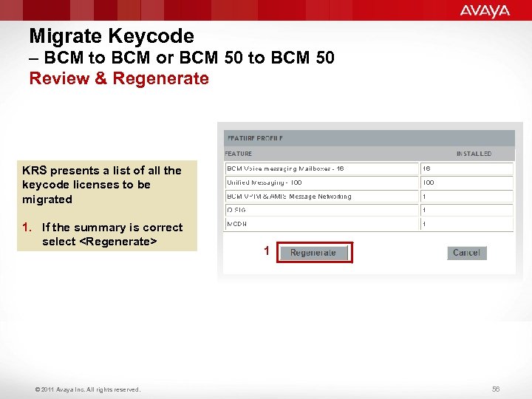Click the Cancel button
Viewport: 532px width, 399px height.
(467, 253)
